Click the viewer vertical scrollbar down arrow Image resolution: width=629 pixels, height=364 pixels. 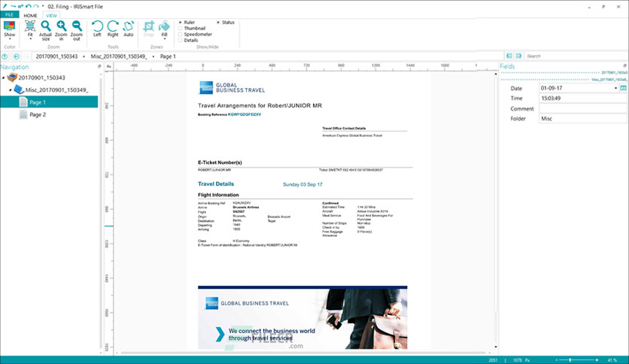tap(496, 347)
